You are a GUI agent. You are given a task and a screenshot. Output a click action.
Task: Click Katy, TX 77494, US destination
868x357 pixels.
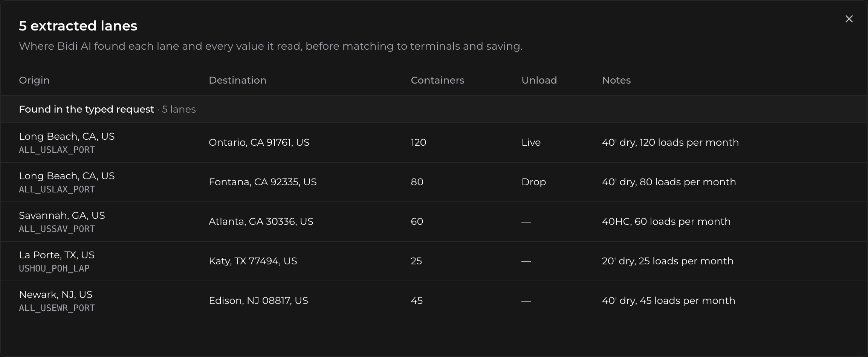(x=253, y=261)
